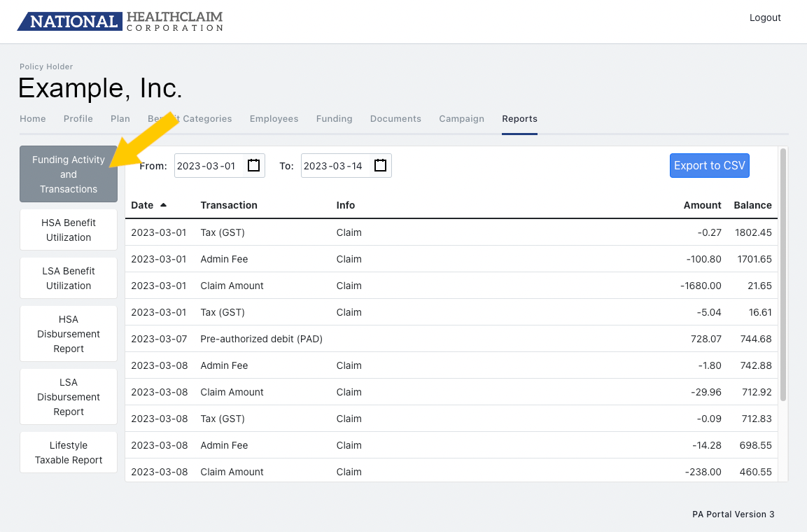Open the LSA Benefit Utilization report

[69, 279]
